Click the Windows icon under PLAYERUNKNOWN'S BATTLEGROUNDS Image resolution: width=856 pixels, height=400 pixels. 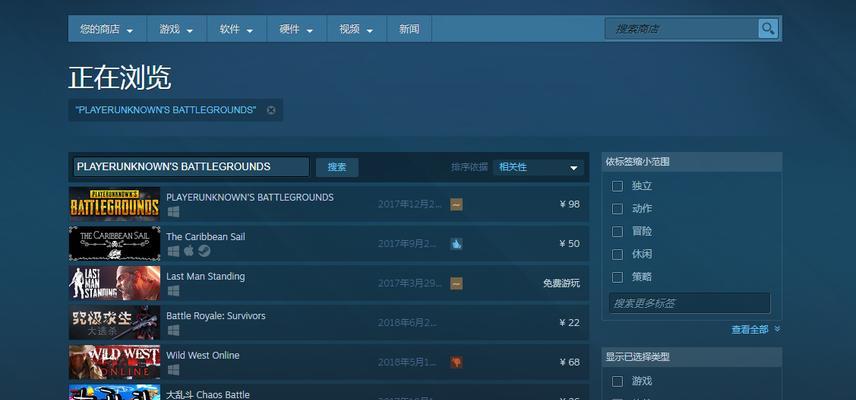[x=173, y=212]
